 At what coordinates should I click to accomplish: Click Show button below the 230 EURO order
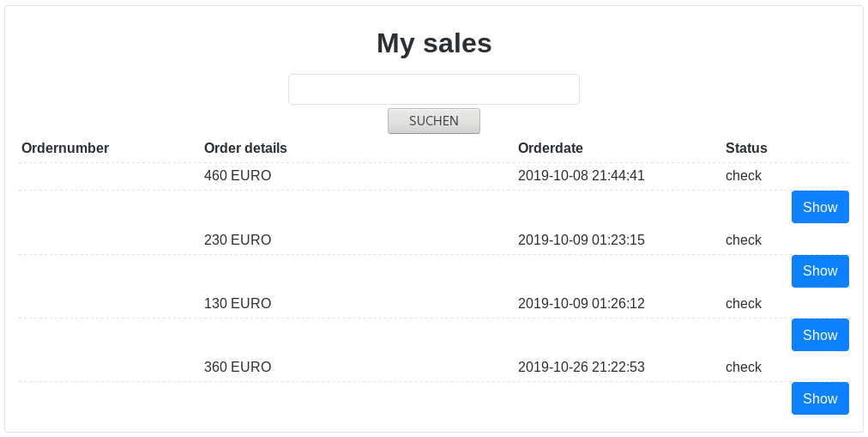click(x=820, y=271)
